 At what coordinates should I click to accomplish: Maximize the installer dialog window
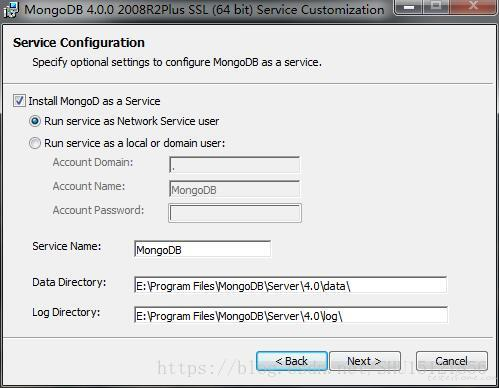coord(436,7)
